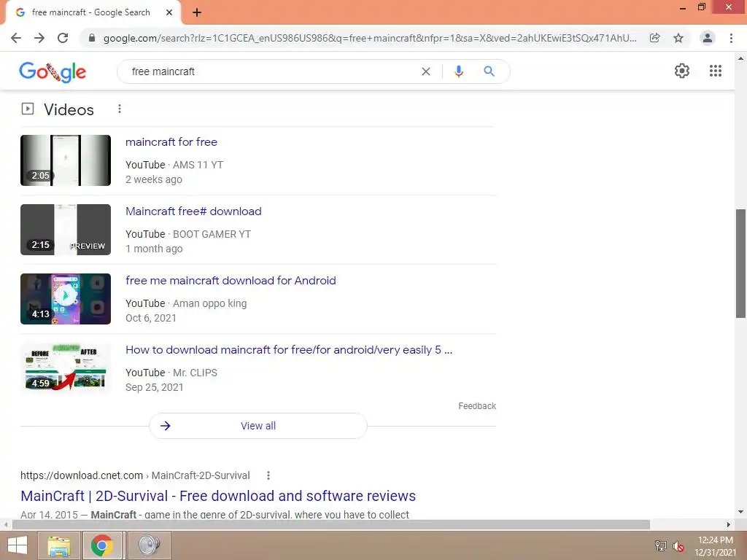
Task: Open thumbnail for 'maincraft for free' video
Action: [x=66, y=160]
